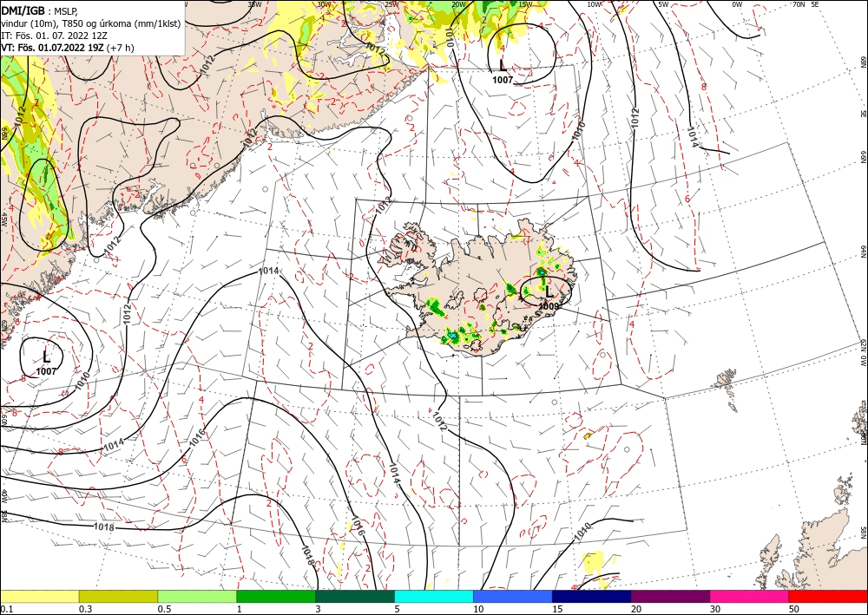The width and height of the screenshot is (868, 615).
Task: Select the light green 0.5 legend swatch
Action: click(197, 596)
